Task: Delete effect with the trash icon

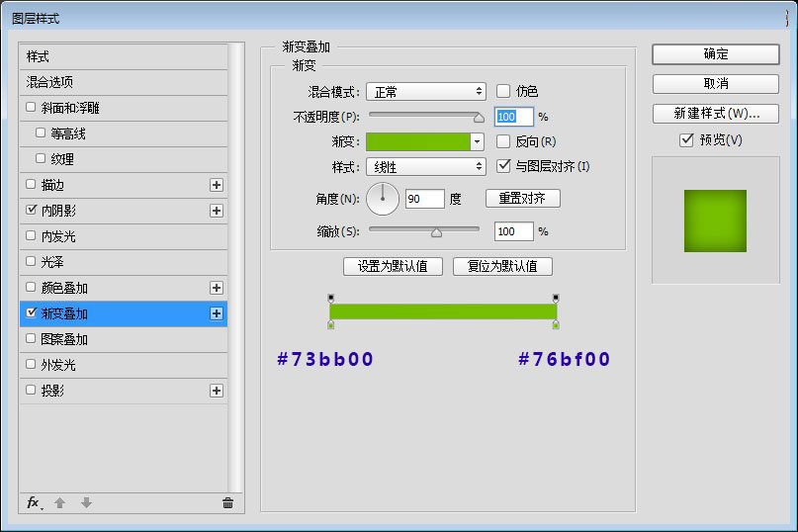Action: (227, 503)
